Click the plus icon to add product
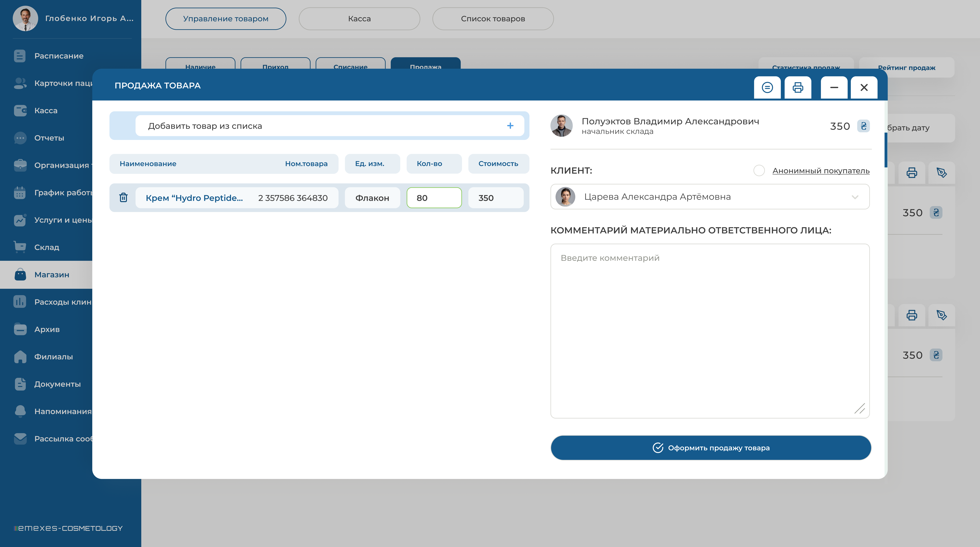The height and width of the screenshot is (547, 980). pyautogui.click(x=510, y=126)
